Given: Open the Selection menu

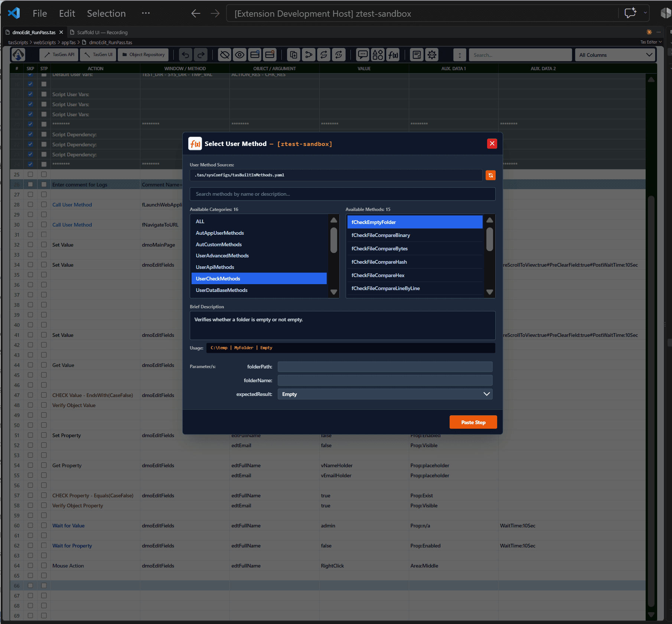Looking at the screenshot, I should (106, 13).
